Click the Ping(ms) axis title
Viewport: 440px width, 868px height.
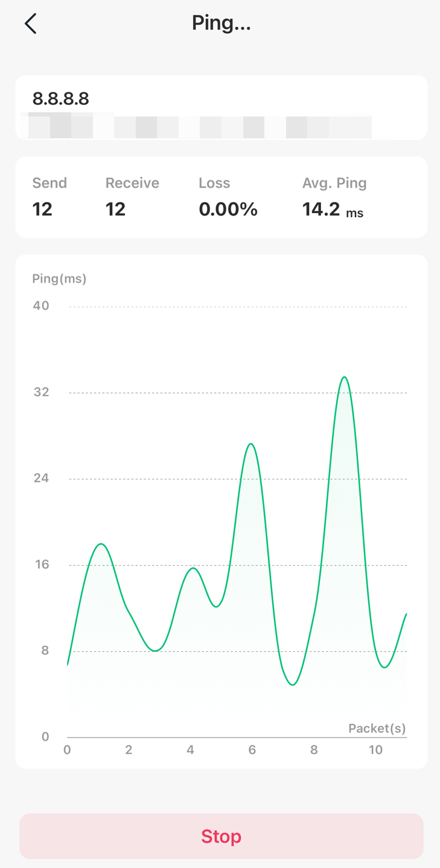[x=59, y=278]
